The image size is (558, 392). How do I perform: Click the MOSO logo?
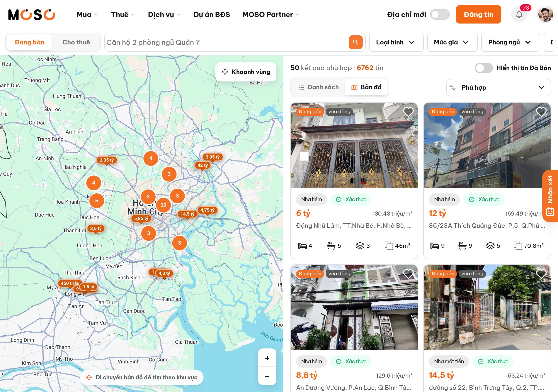click(32, 15)
